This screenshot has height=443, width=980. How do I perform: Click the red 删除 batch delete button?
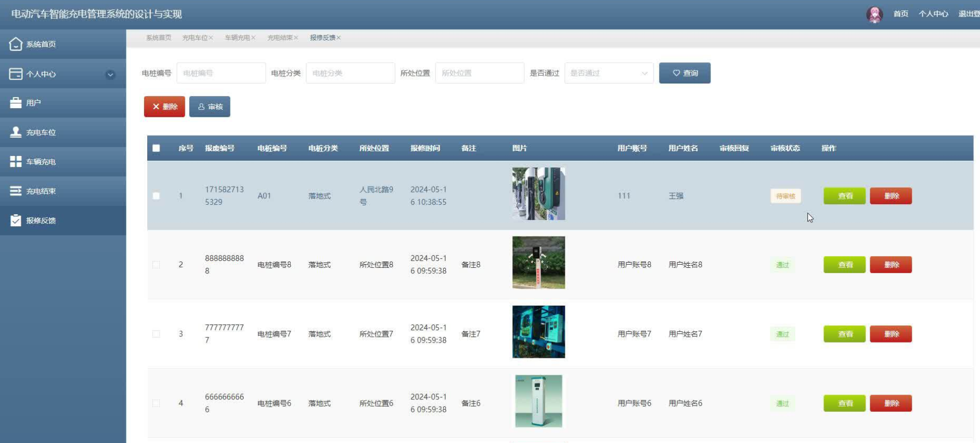(164, 107)
